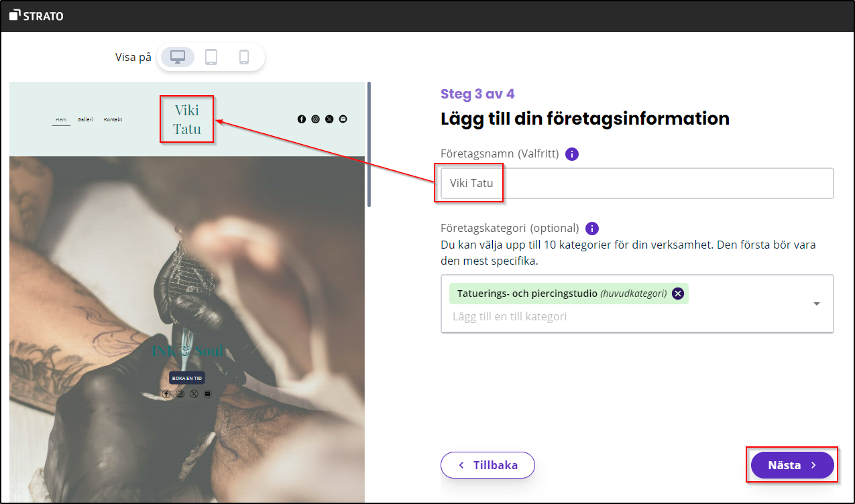This screenshot has height=504, width=855.
Task: Show info tooltip for Företagskategori
Action: [x=591, y=228]
